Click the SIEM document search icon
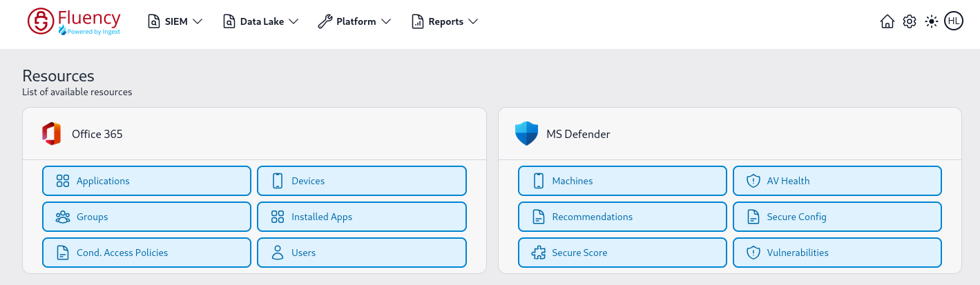Screen dimensions: 980x285 coord(153,21)
